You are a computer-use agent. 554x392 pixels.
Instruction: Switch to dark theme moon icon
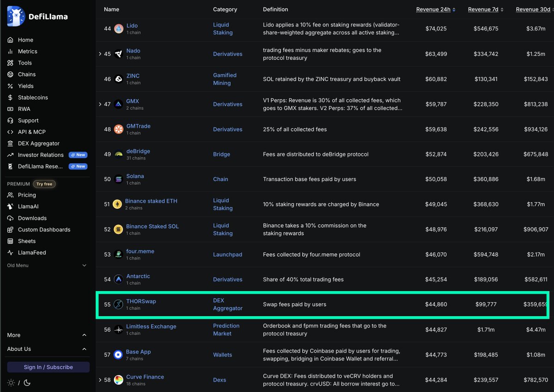27,382
